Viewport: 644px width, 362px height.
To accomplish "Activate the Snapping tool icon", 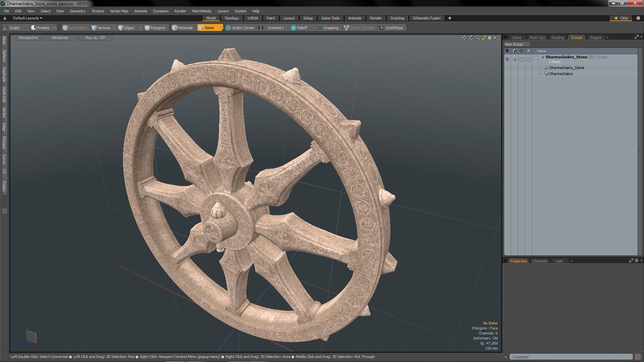I will pyautogui.click(x=320, y=28).
